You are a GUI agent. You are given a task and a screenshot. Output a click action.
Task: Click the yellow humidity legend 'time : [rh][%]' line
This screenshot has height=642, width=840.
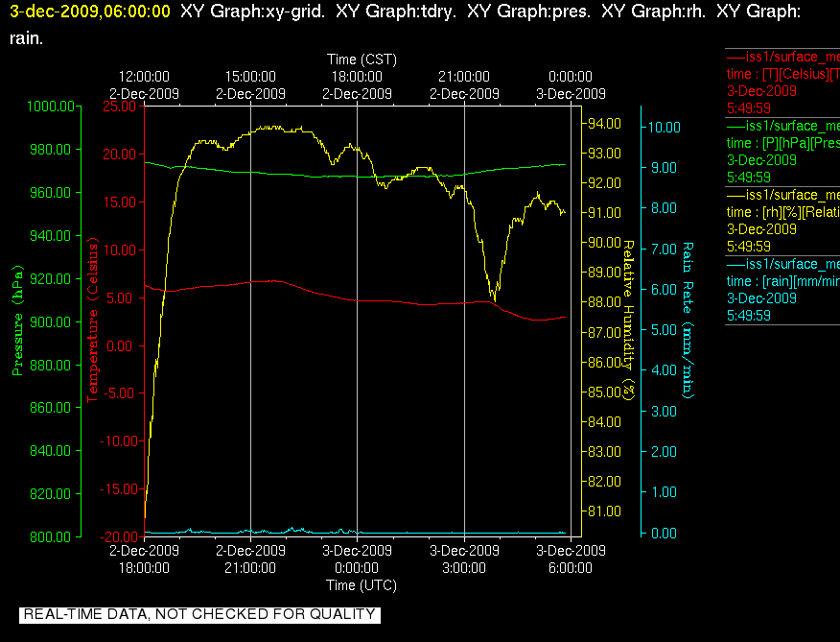point(782,212)
